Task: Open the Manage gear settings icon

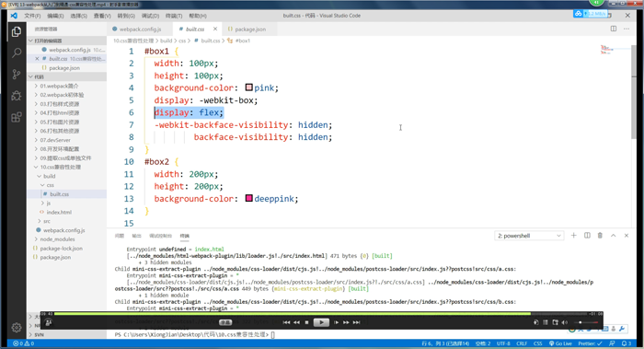Action: tap(17, 327)
